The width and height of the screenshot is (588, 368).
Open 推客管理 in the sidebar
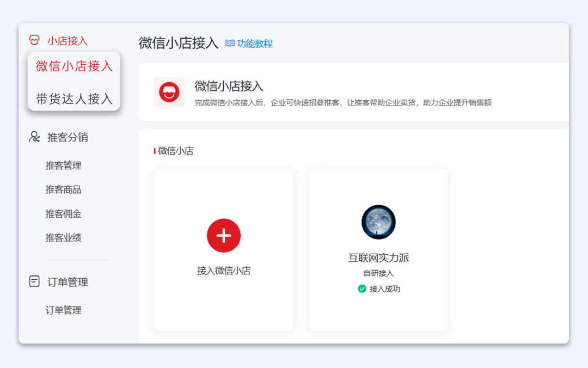(x=64, y=165)
